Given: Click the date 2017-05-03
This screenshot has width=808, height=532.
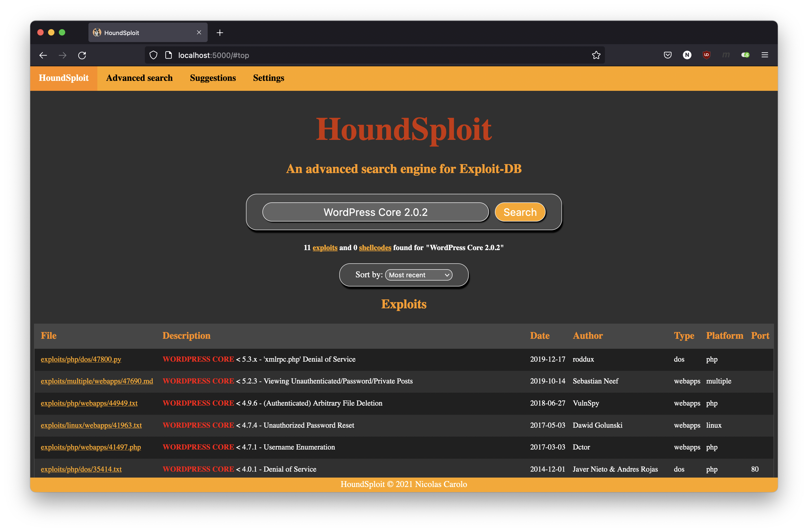Looking at the screenshot, I should tap(547, 426).
